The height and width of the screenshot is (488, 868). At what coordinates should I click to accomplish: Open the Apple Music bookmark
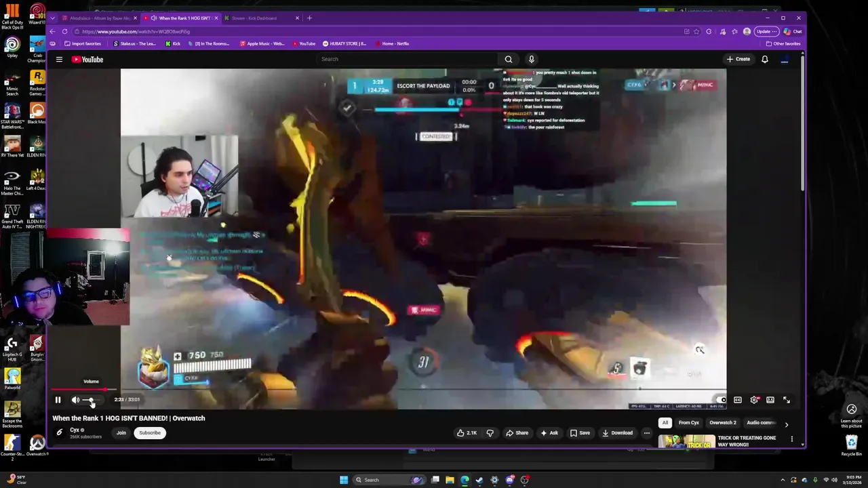click(x=262, y=43)
